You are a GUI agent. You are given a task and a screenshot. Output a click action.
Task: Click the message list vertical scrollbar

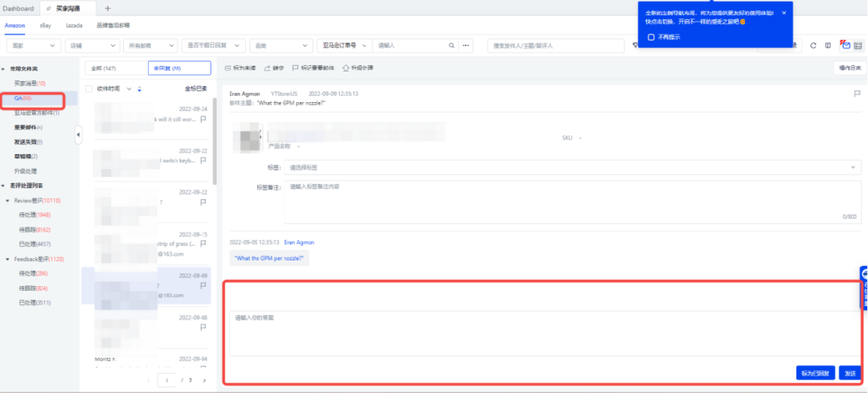[215, 141]
